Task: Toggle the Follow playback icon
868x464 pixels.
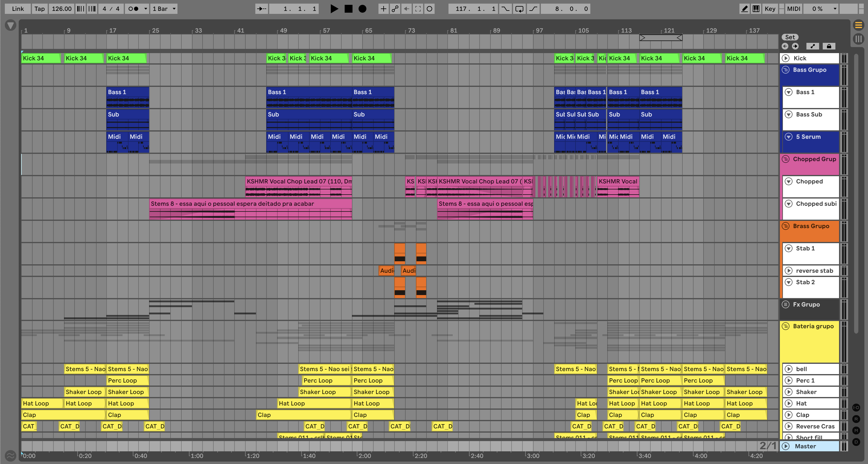Action: (261, 9)
